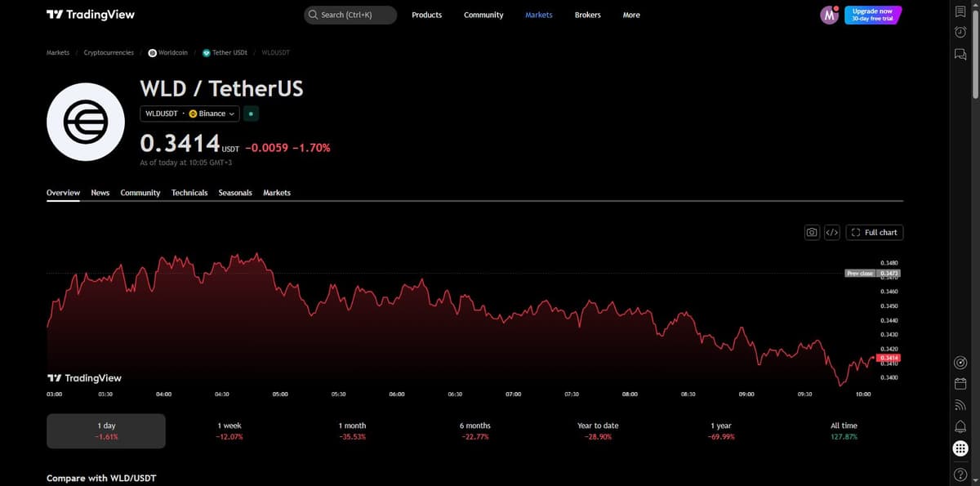
Task: Click the Tether USDt icon in breadcrumb
Action: pyautogui.click(x=207, y=52)
